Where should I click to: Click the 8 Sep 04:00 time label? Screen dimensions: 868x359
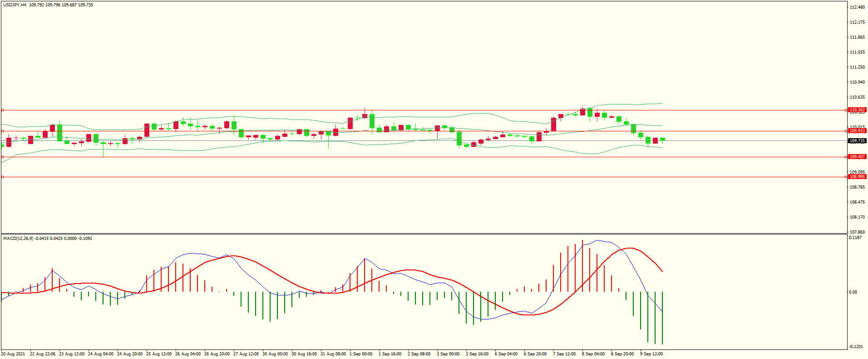(593, 354)
